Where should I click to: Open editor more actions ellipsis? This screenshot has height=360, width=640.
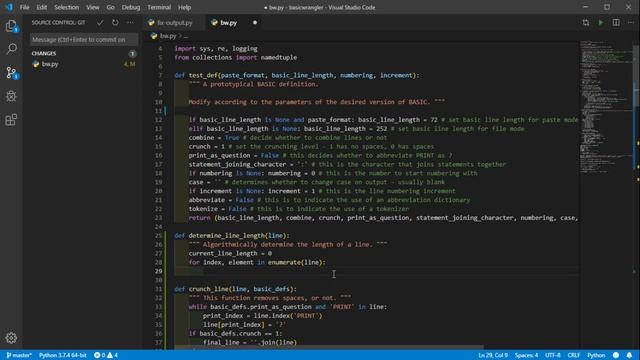[x=631, y=23]
